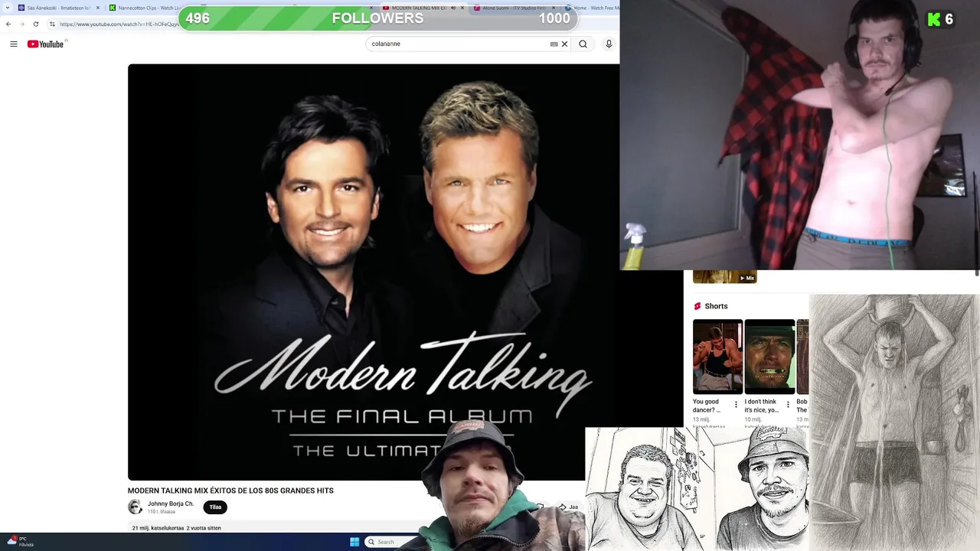Open the Johnny Borja Ch. channel avatar

(x=135, y=507)
